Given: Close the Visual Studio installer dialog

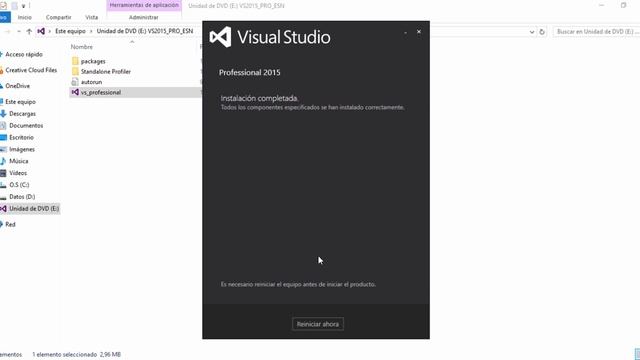Looking at the screenshot, I should click(x=419, y=31).
